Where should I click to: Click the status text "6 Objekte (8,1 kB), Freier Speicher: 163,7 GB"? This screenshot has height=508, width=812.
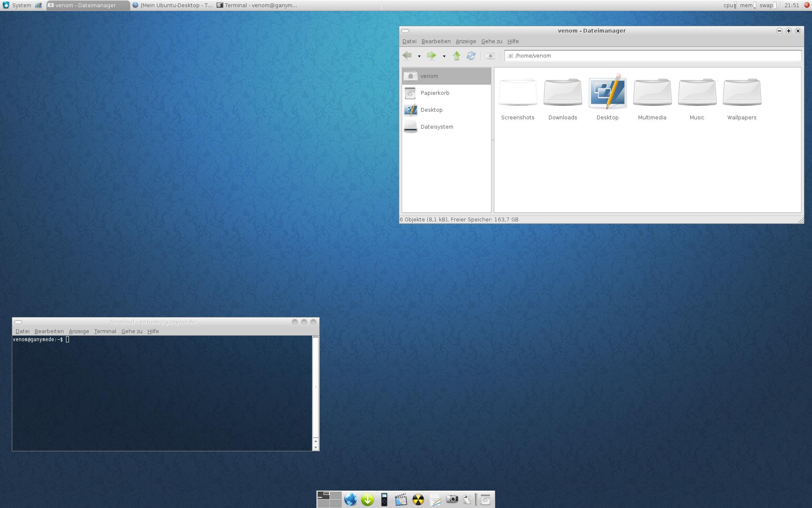[x=459, y=219]
